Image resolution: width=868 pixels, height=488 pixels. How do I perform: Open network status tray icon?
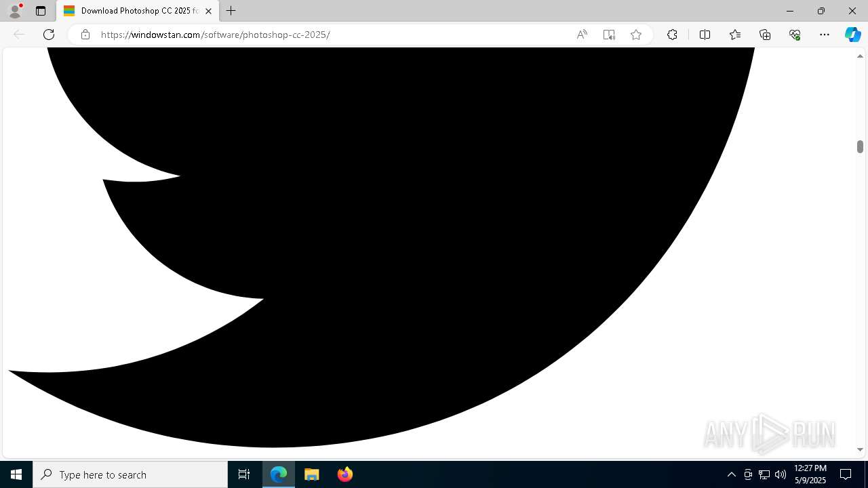(x=764, y=474)
